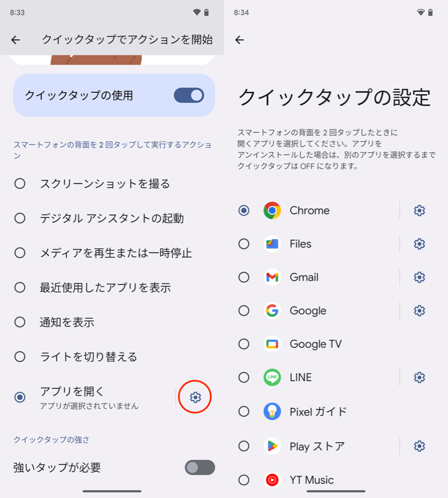Tap back arrow on クイックタップでアクションを開始
The width and height of the screenshot is (448, 498).
[16, 40]
